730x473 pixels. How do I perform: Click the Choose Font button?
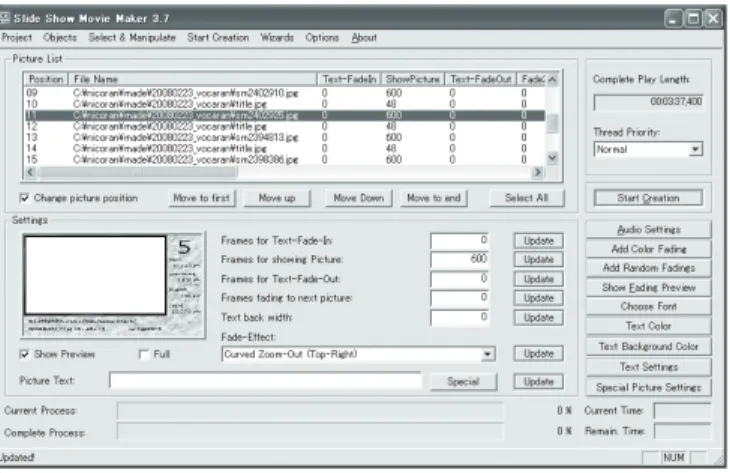click(x=649, y=307)
